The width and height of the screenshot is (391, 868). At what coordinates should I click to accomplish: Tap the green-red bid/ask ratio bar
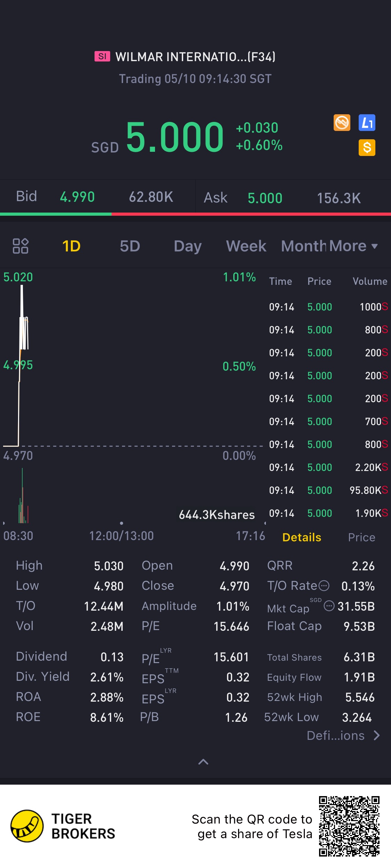point(195,214)
